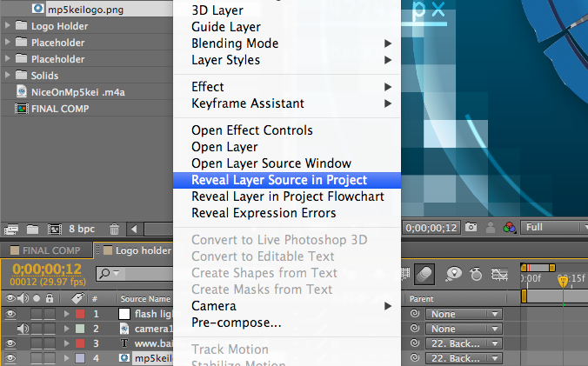Viewport: 588px width, 366px height.
Task: Toggle visibility of the mp5keilogo layer
Action: point(10,357)
